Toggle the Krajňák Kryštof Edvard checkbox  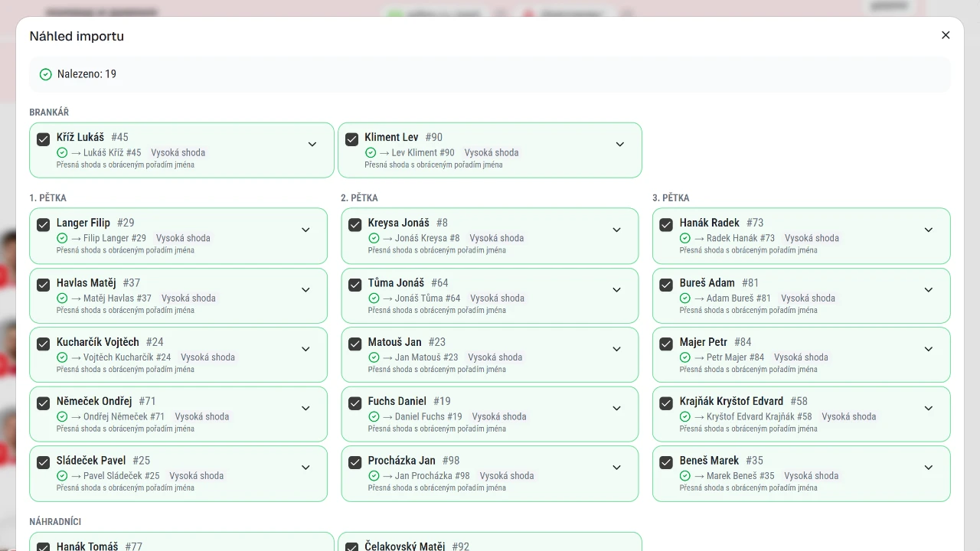pyautogui.click(x=667, y=403)
